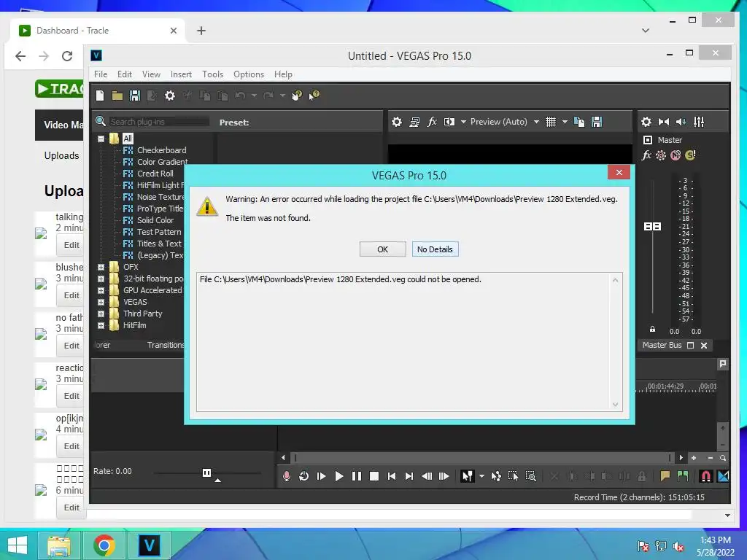Image resolution: width=747 pixels, height=560 pixels.
Task: Insert a marker with the yellow flag icon
Action: click(x=665, y=476)
